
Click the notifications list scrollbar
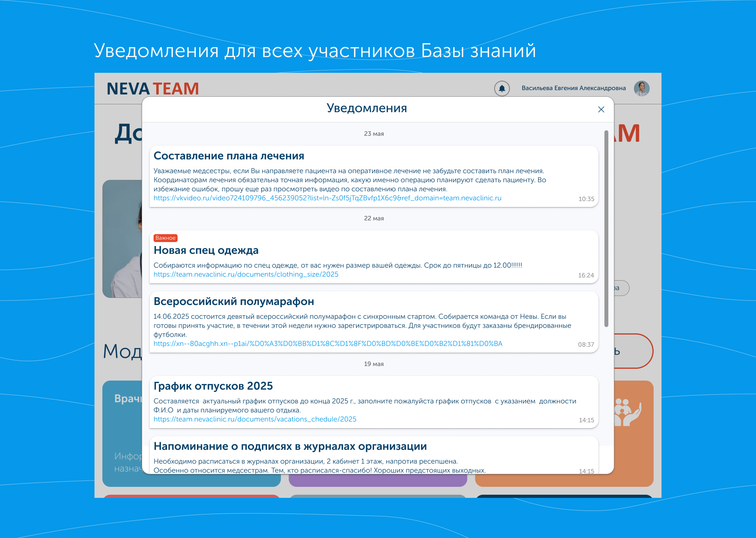(x=606, y=228)
